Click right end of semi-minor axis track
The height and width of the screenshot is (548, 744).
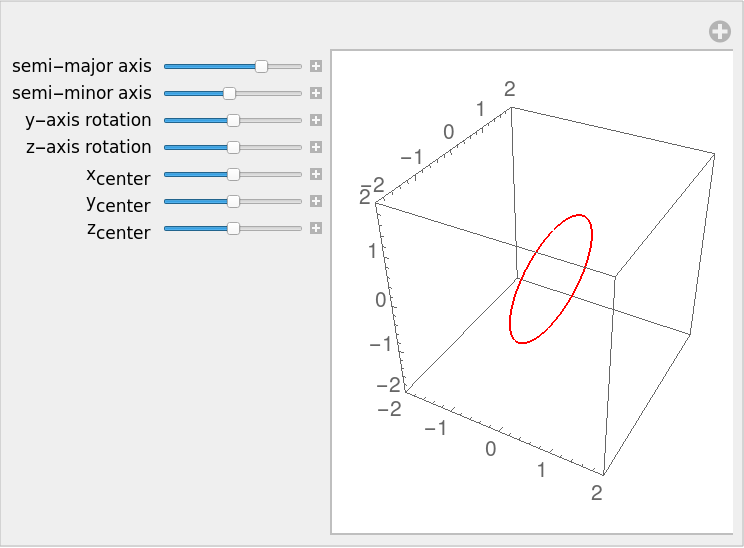298,93
